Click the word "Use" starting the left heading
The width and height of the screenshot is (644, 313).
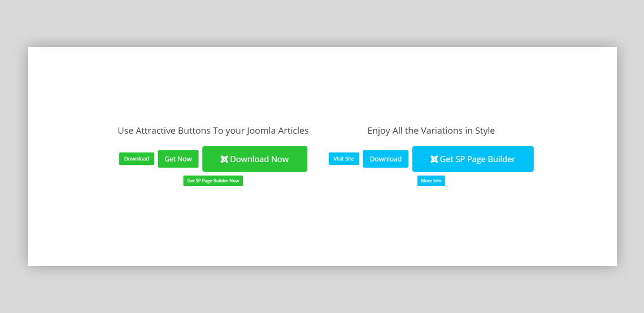point(125,131)
